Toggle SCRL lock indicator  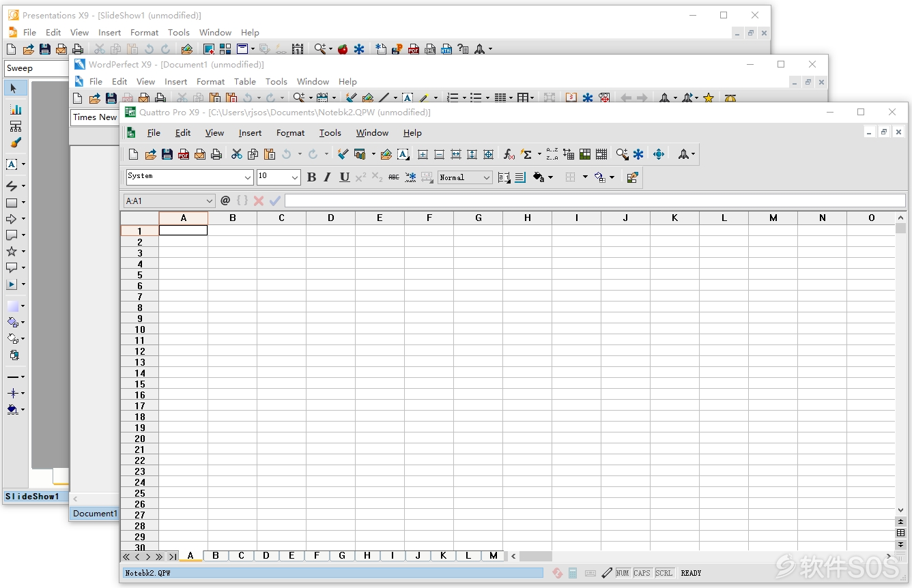click(664, 573)
